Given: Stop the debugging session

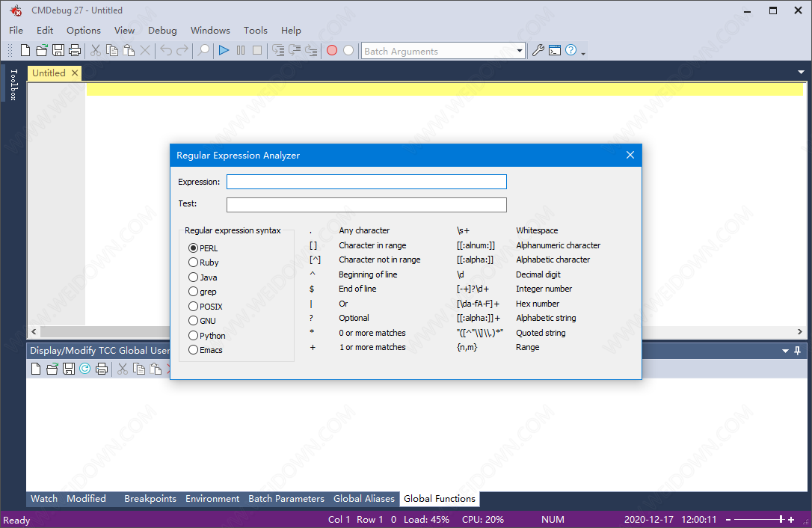Looking at the screenshot, I should pos(257,50).
